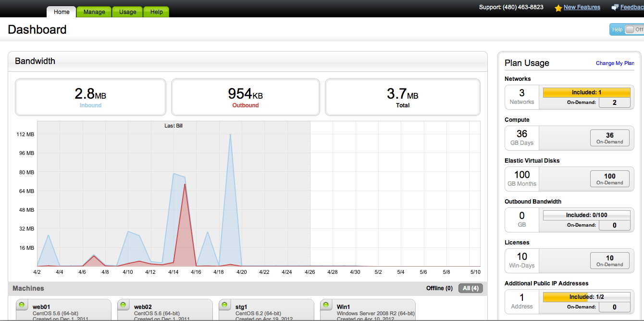The image size is (644, 321).
Task: Click the green status icon on web02
Action: click(x=123, y=305)
